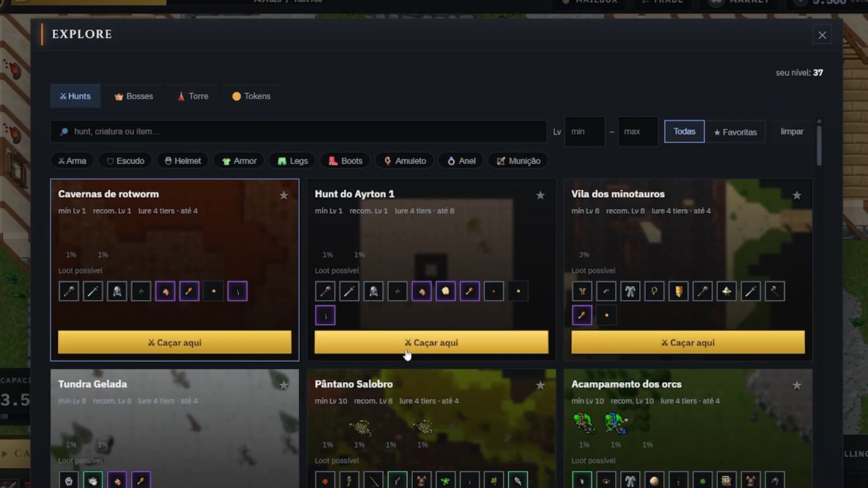Image resolution: width=868 pixels, height=488 pixels.
Task: Click the first loot icon in Cavernas de rotworm
Action: [x=69, y=291]
